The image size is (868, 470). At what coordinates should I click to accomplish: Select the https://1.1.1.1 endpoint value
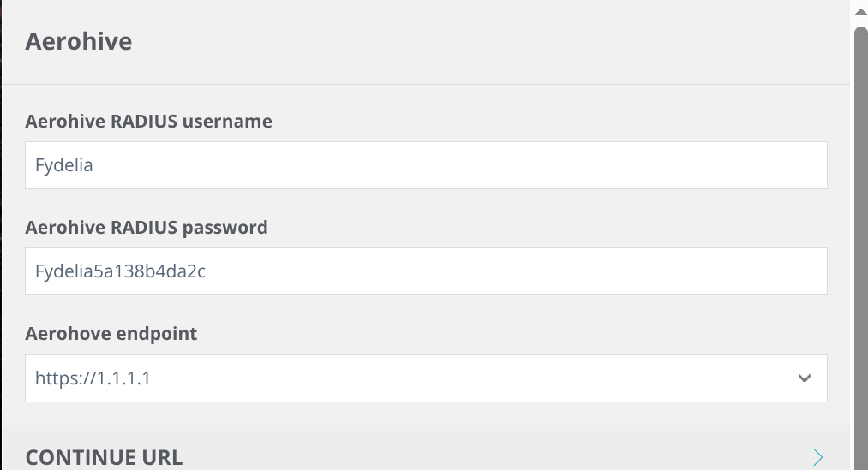click(93, 378)
